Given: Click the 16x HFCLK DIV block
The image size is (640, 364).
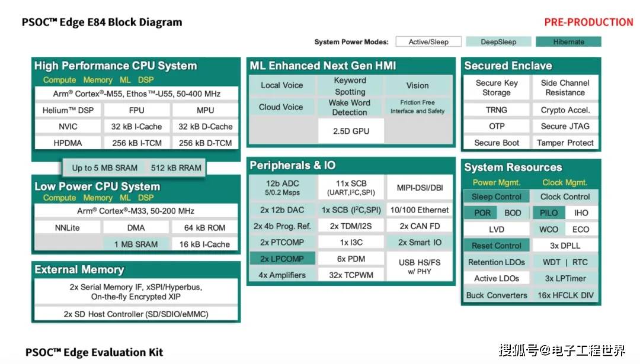Looking at the screenshot, I should pyautogui.click(x=565, y=295).
